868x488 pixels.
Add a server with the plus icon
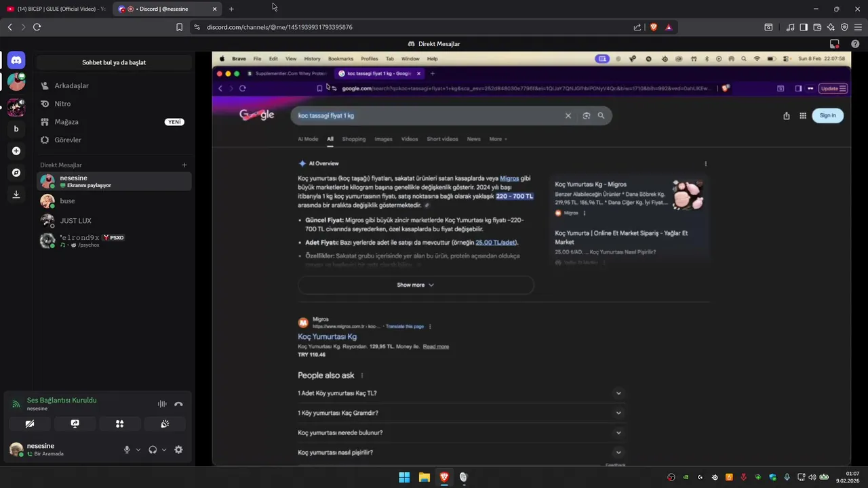coord(16,151)
